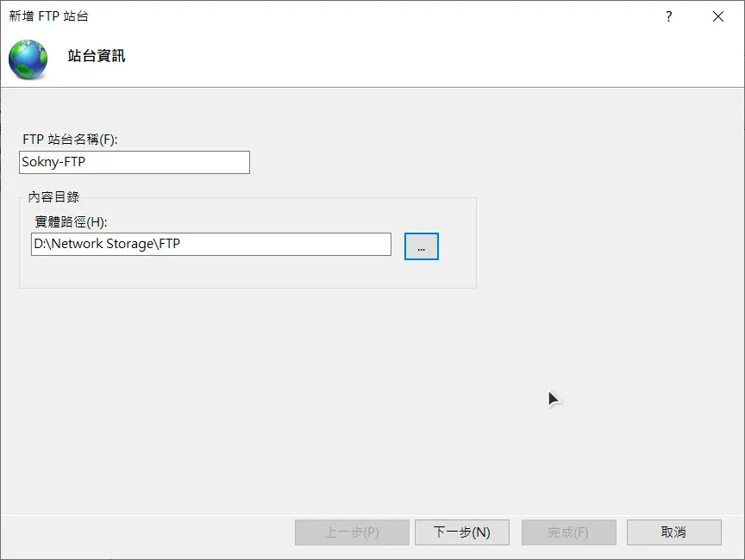
Task: Click the disabled 完成(F) button
Action: coord(568,532)
